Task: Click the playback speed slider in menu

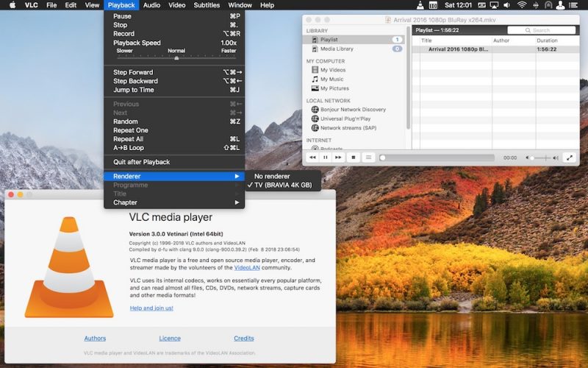Action: coord(176,58)
